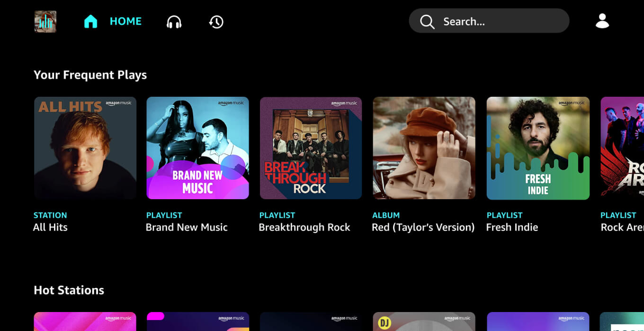Image resolution: width=644 pixels, height=331 pixels.
Task: Open the first Hot Stations thumbnail
Action: pos(85,322)
